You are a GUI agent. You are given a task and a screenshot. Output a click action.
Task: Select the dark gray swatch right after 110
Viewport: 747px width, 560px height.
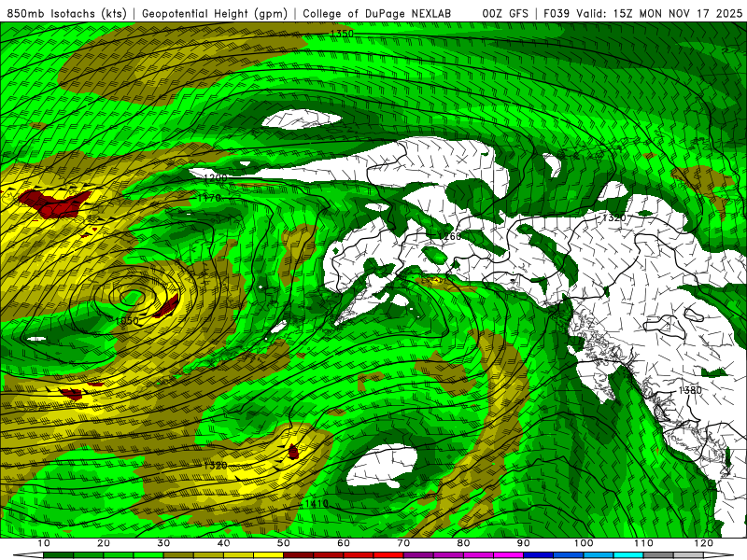point(658,555)
